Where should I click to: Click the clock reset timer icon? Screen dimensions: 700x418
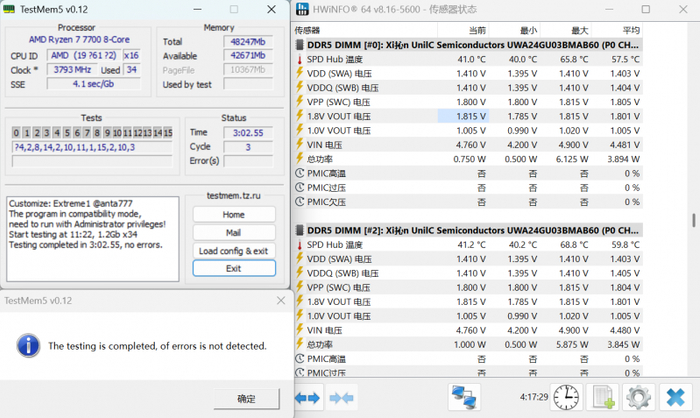click(566, 397)
